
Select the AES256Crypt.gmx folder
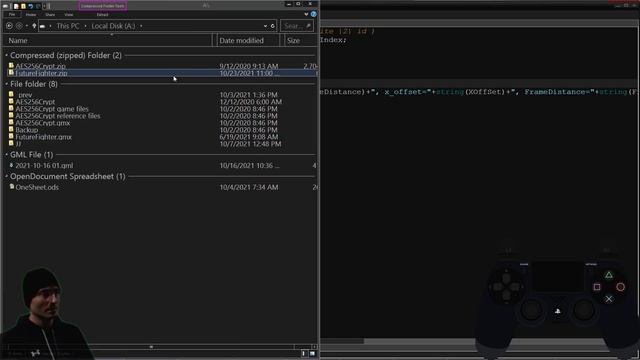tap(43, 123)
